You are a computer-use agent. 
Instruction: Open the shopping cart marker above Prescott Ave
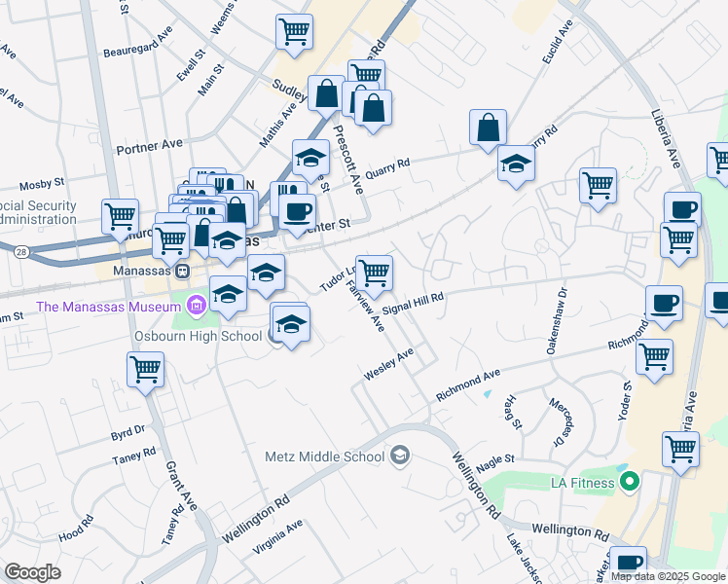coord(366,74)
